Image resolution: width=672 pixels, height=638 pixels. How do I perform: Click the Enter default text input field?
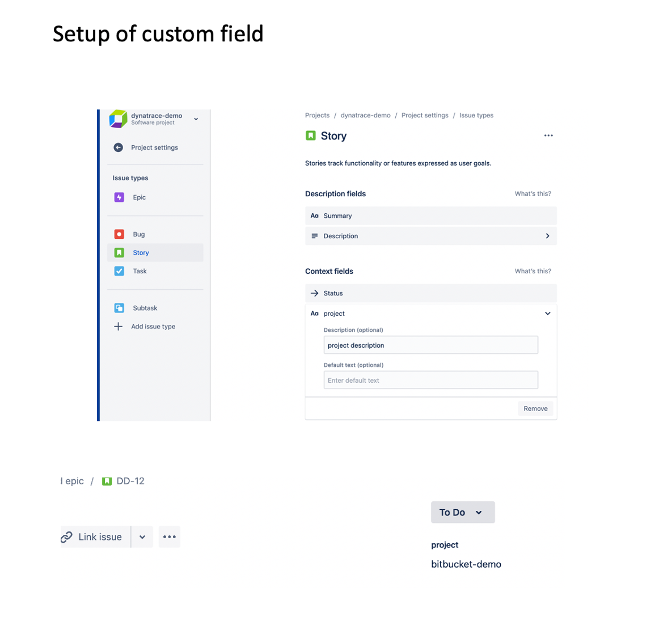[x=430, y=381]
